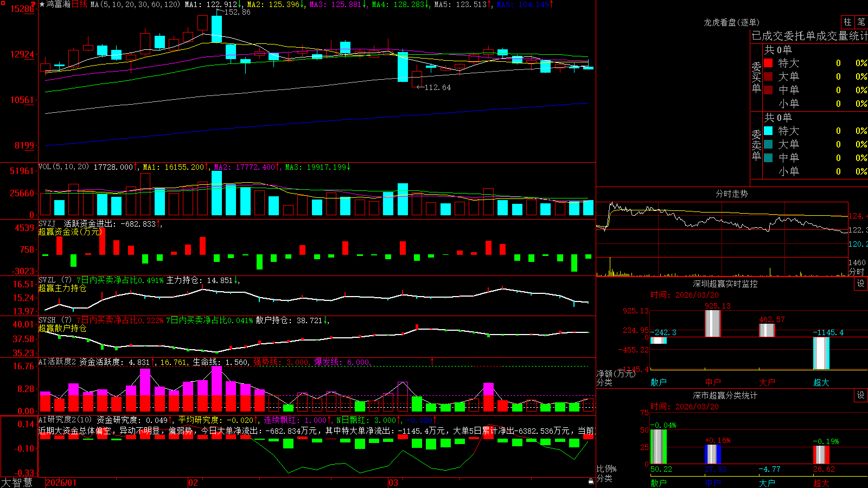
Task: Click the red arrow marker in AI活跃度 panel
Action: point(432,361)
